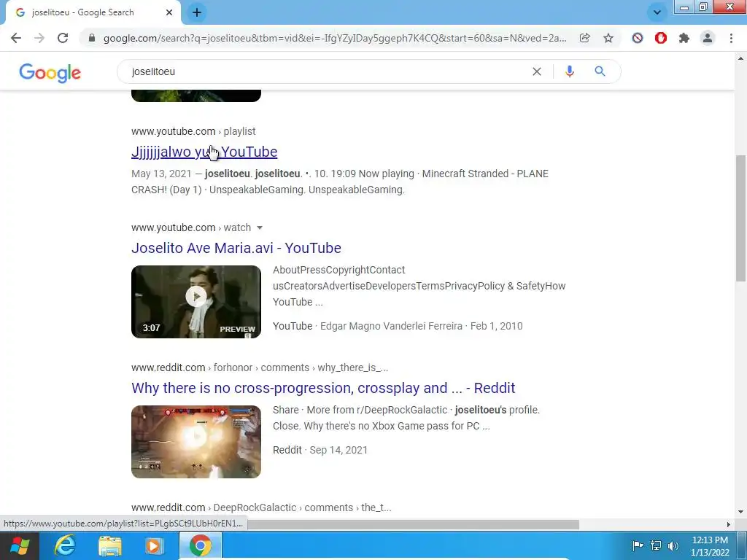Open the volume speaker tray icon
Screen dimensions: 747x560
click(673, 545)
